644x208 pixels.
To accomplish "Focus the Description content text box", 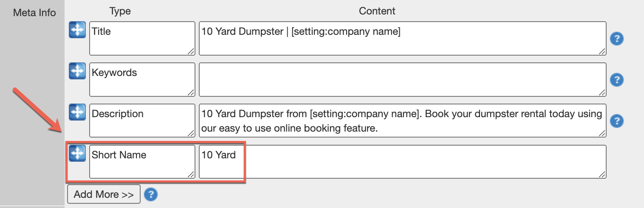I will (402, 121).
